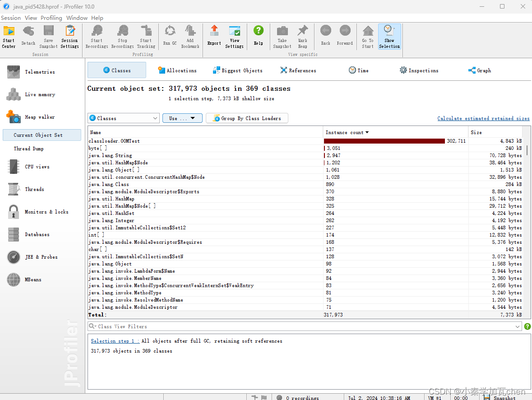Viewport: 532px width, 400px height.
Task: Open the View menu
Action: tap(31, 18)
